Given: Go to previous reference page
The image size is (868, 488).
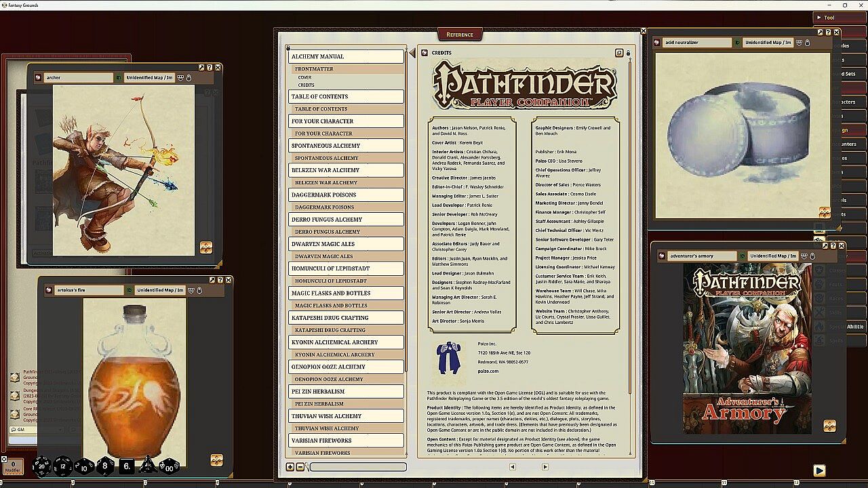Looking at the screenshot, I should click(x=512, y=467).
